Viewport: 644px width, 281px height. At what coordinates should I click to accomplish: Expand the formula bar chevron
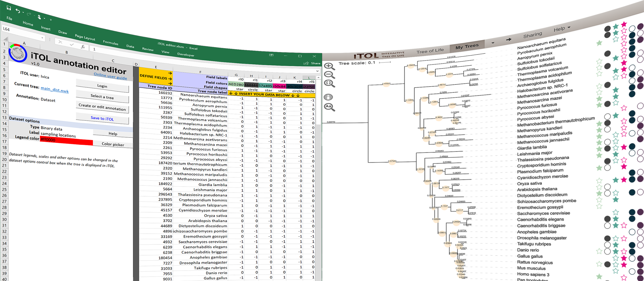pos(318,71)
